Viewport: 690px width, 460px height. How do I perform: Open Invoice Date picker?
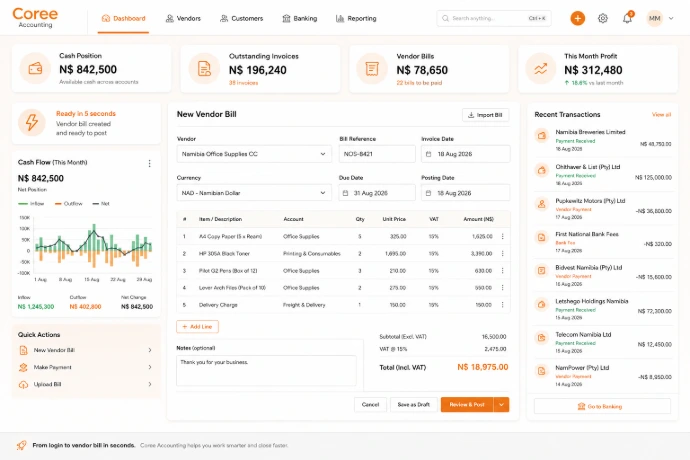tap(466, 154)
